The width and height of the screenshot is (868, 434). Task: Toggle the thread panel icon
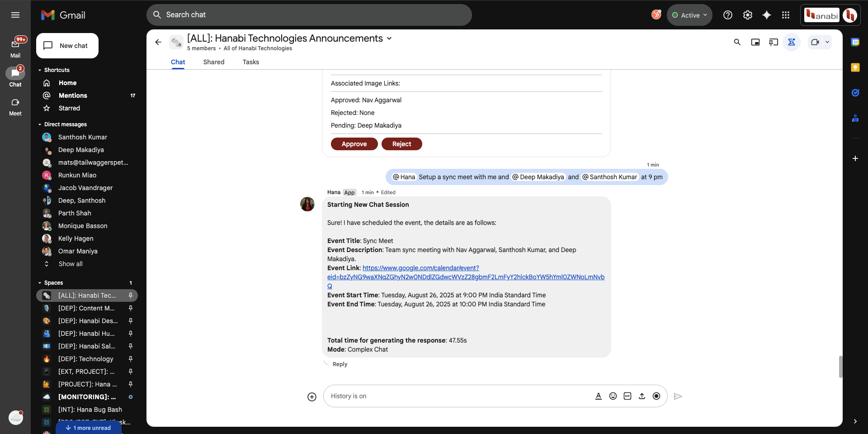point(774,42)
